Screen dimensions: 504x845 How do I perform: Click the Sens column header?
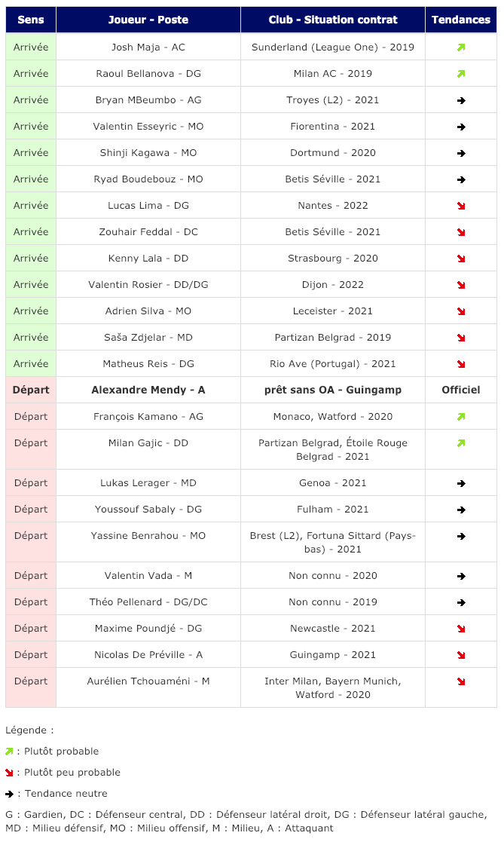pyautogui.click(x=31, y=20)
